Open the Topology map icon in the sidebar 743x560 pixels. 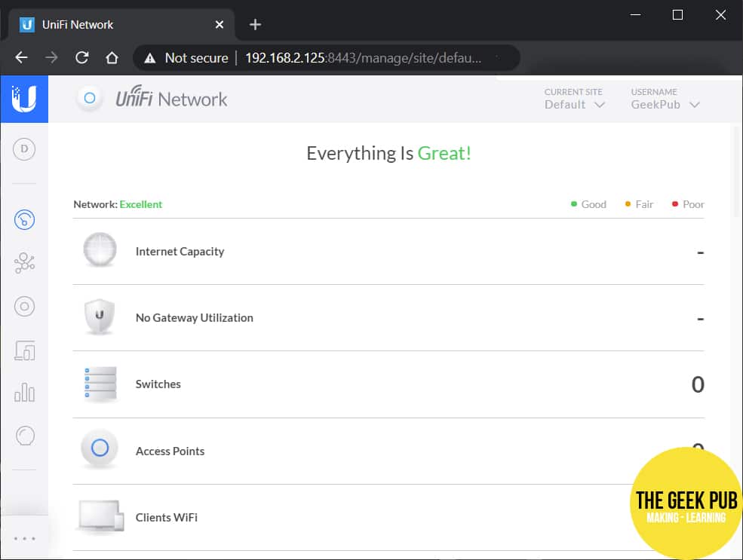pos(24,263)
